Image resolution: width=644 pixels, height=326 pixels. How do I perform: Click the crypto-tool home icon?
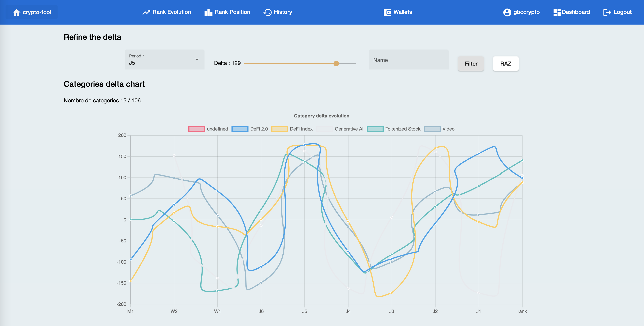(x=16, y=12)
